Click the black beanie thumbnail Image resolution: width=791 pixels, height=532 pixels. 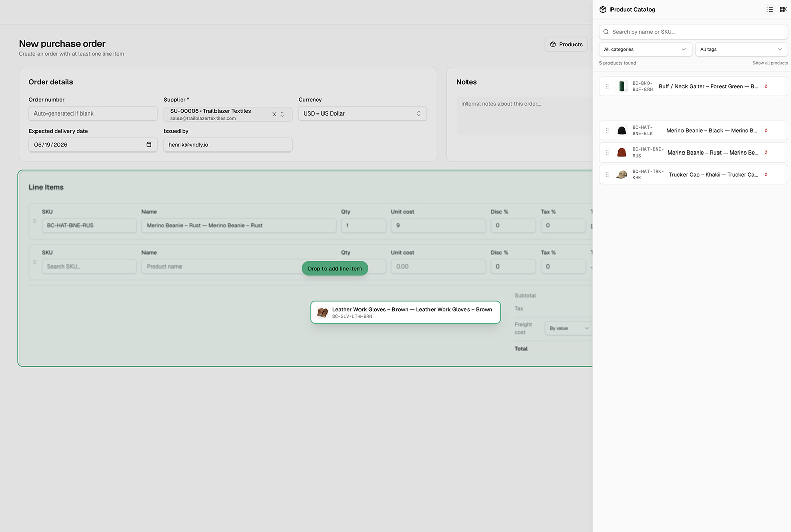click(x=622, y=130)
